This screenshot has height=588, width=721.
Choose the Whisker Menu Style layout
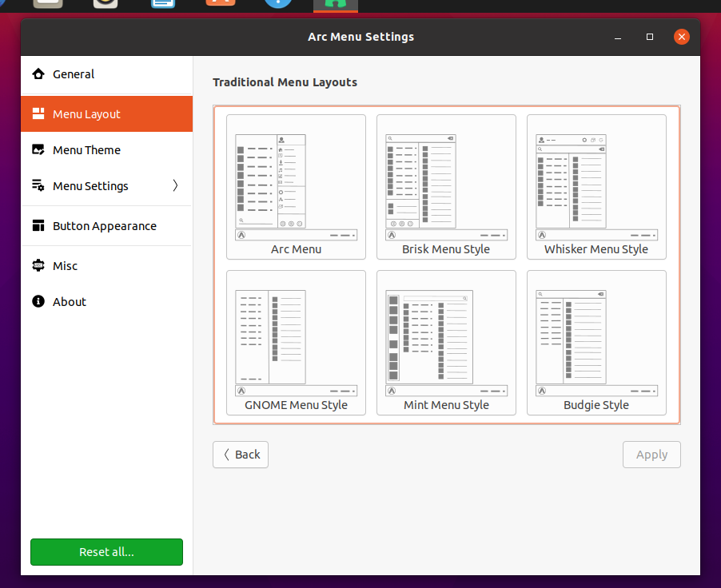click(x=596, y=187)
